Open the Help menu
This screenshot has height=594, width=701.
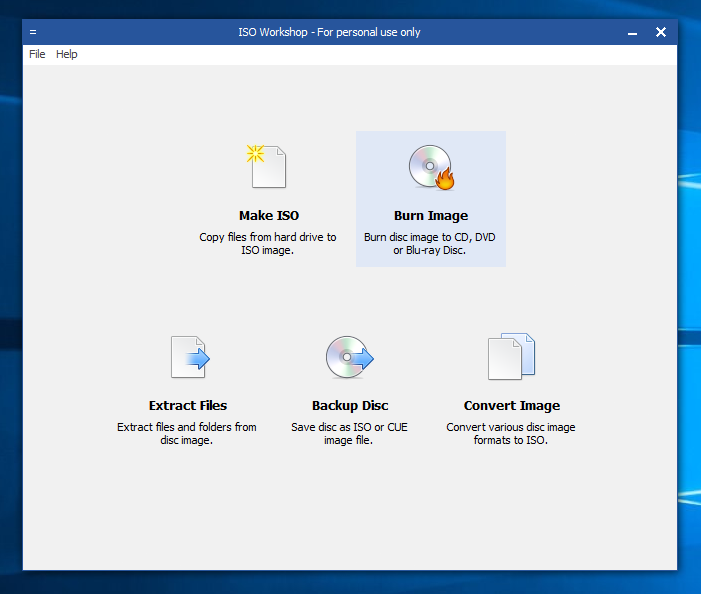67,54
